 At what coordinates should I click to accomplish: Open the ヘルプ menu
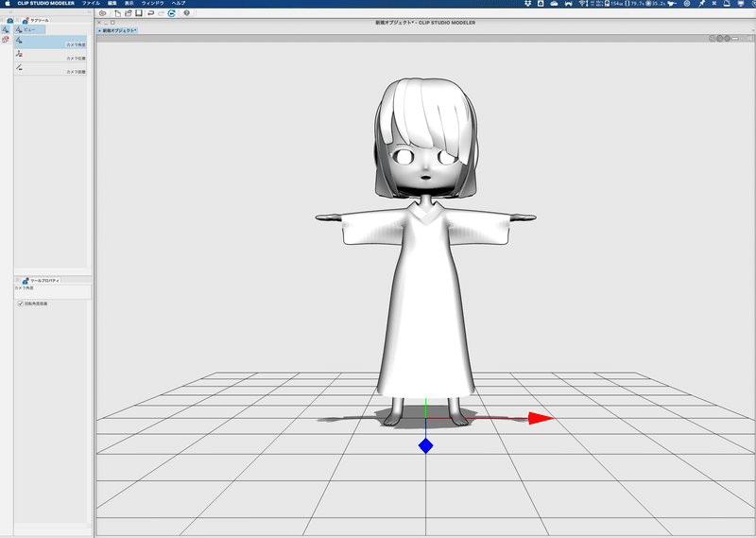(x=179, y=4)
